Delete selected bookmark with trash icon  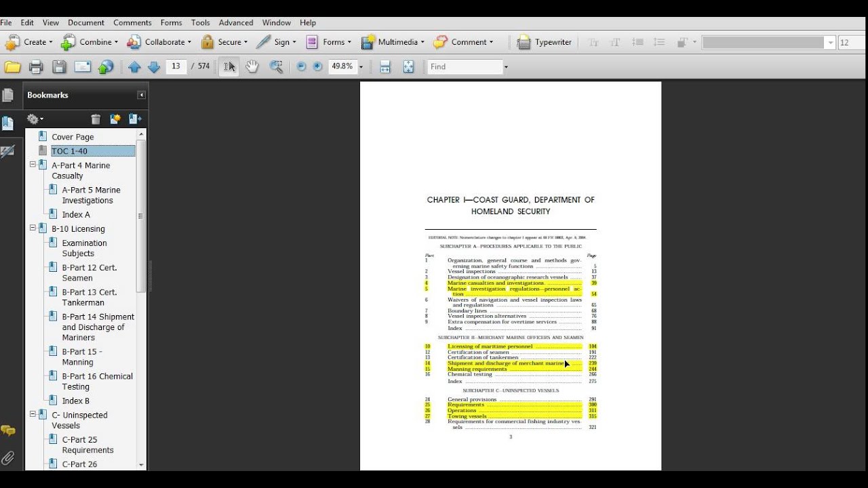tap(96, 119)
